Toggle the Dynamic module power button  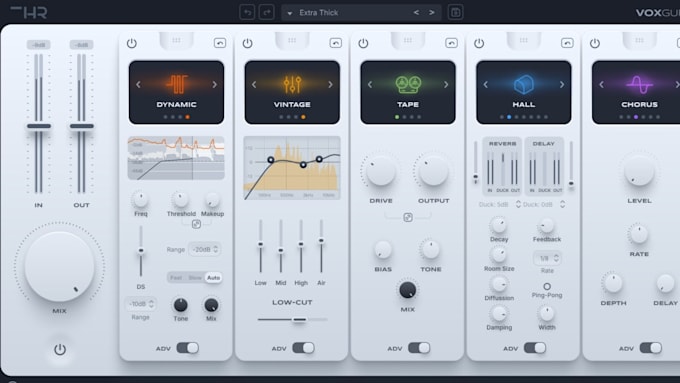(x=132, y=43)
